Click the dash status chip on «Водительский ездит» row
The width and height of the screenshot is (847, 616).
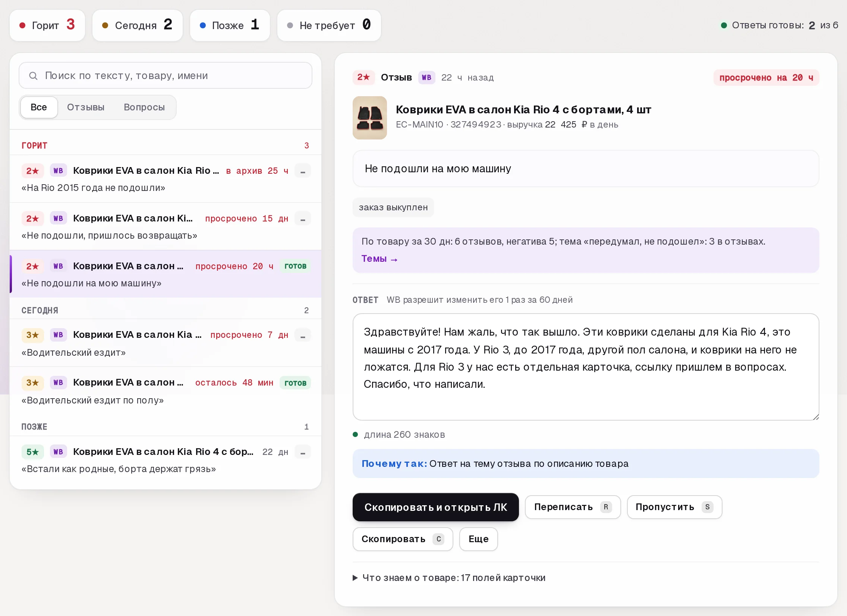point(302,335)
